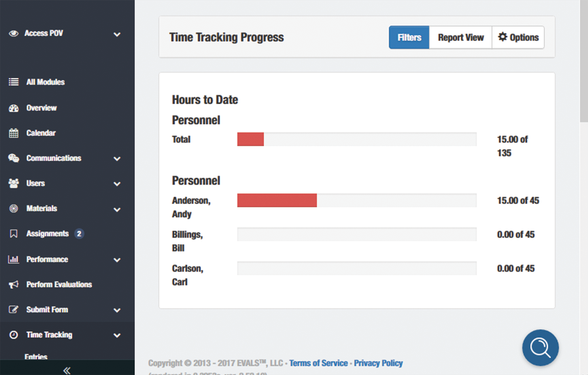Open the Terms of Service link
Viewport: 588px width, 375px height.
[318, 363]
